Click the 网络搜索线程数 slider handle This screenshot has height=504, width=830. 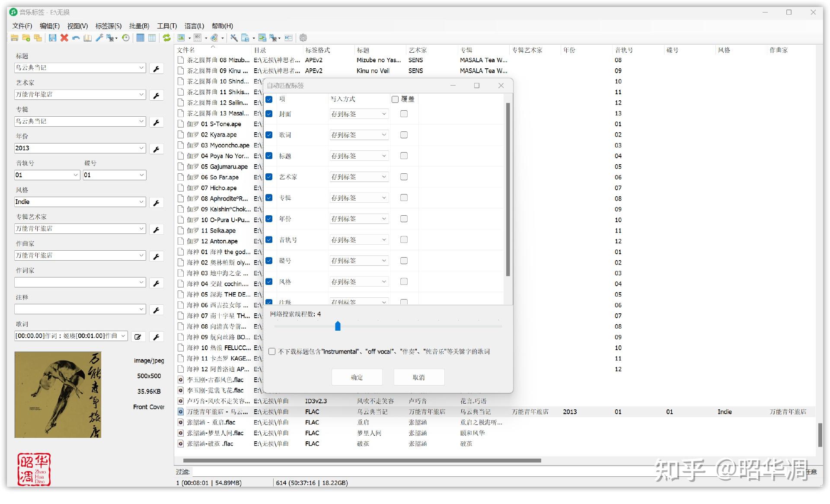pos(338,326)
